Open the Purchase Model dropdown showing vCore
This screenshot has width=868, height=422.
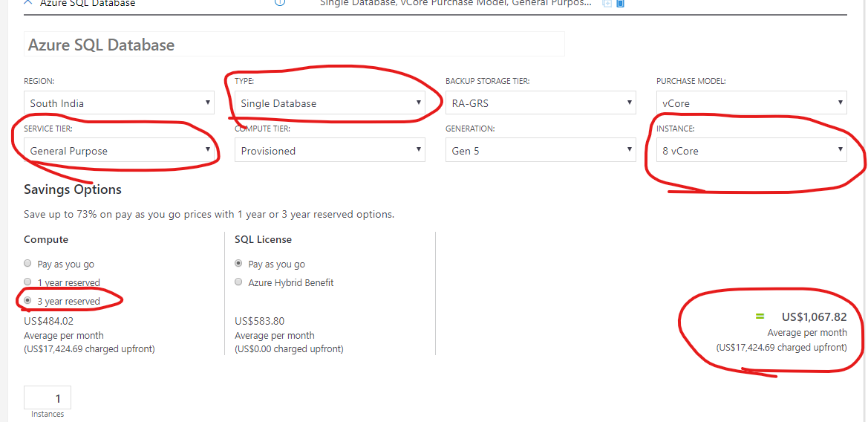pyautogui.click(x=751, y=103)
